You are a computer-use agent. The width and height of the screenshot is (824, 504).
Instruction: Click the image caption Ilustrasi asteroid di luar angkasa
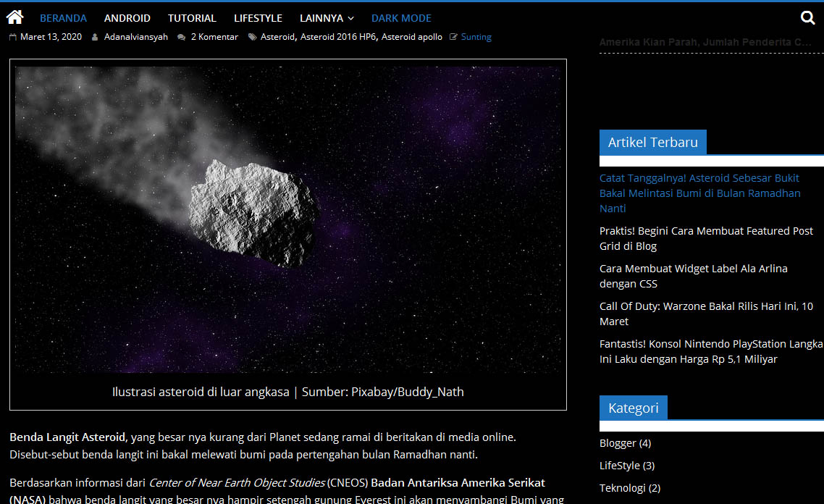click(288, 392)
